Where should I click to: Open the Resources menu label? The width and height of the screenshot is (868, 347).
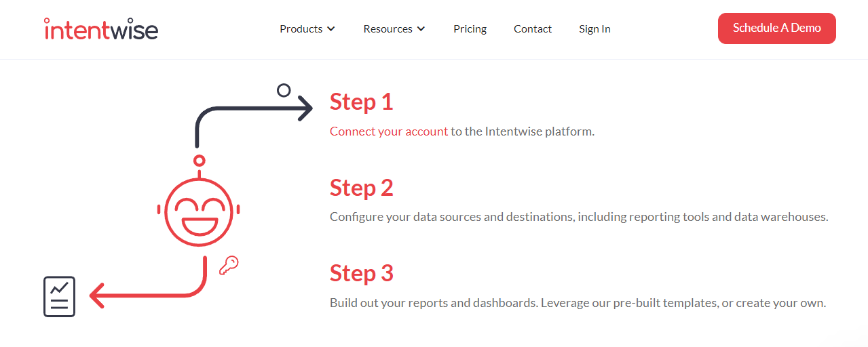click(388, 29)
